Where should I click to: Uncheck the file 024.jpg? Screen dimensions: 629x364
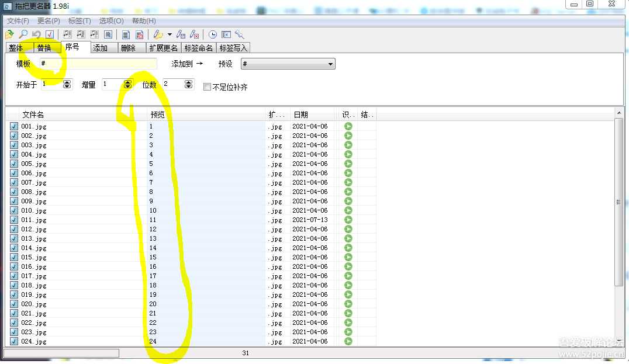[13, 341]
